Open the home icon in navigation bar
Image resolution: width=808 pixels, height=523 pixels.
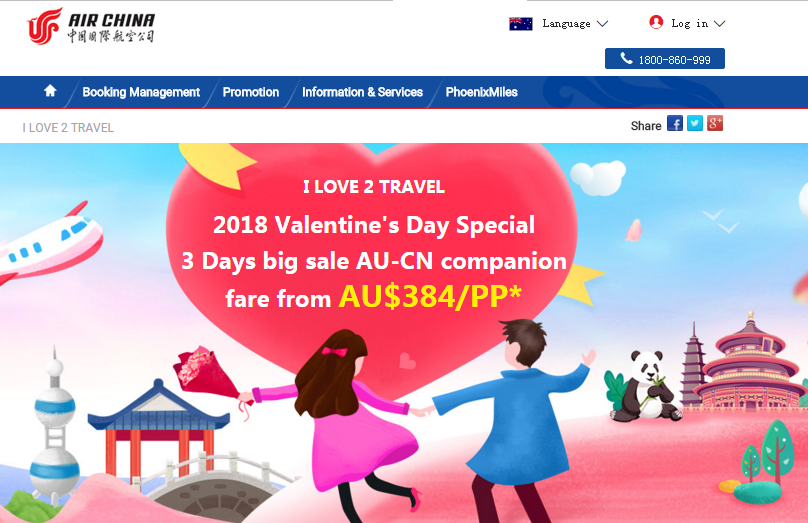(x=50, y=91)
